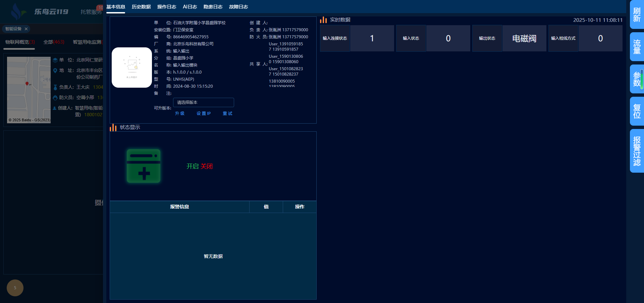
Task: Turn off the device with 关闭
Action: pyautogui.click(x=207, y=166)
